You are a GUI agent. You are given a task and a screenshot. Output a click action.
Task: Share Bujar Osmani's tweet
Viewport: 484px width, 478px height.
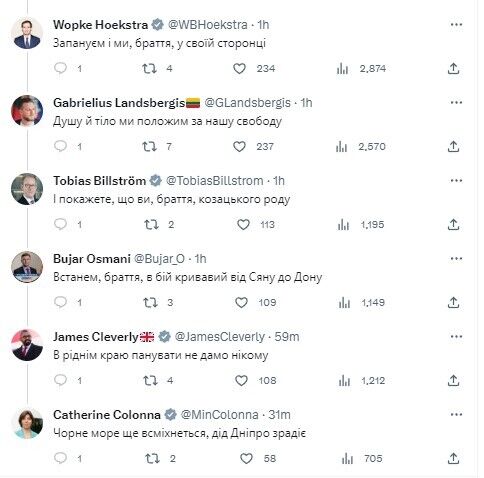point(453,303)
